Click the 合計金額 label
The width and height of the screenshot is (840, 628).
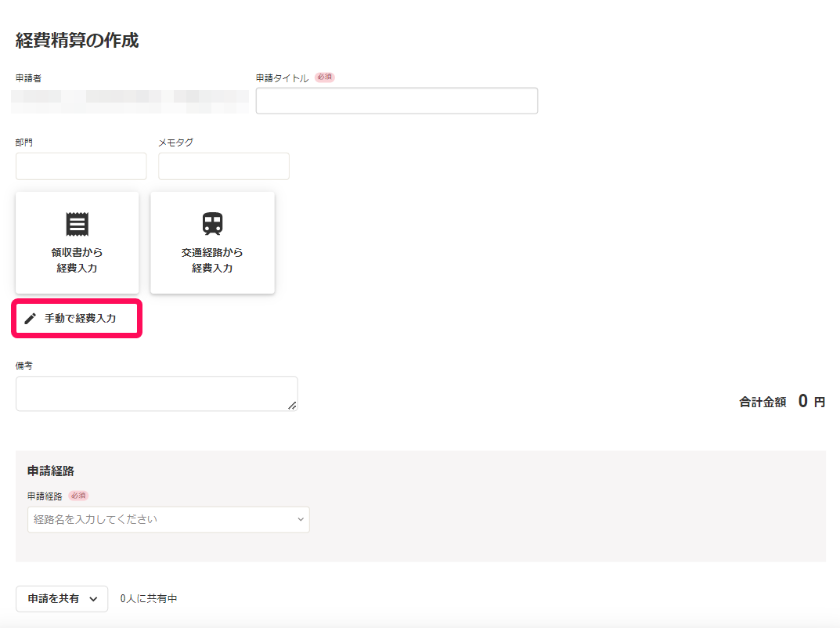[762, 402]
